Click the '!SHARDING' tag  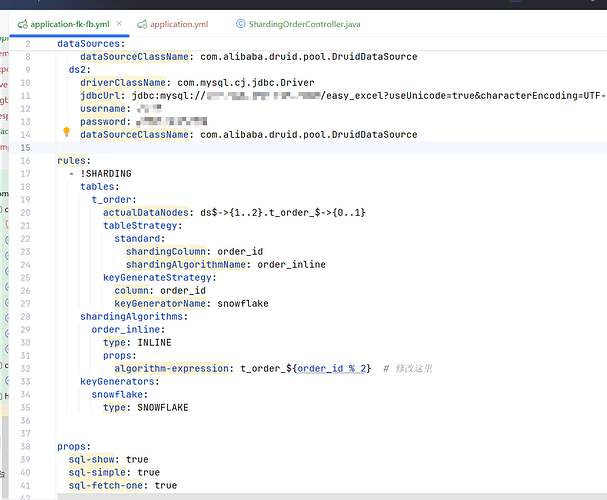point(106,174)
